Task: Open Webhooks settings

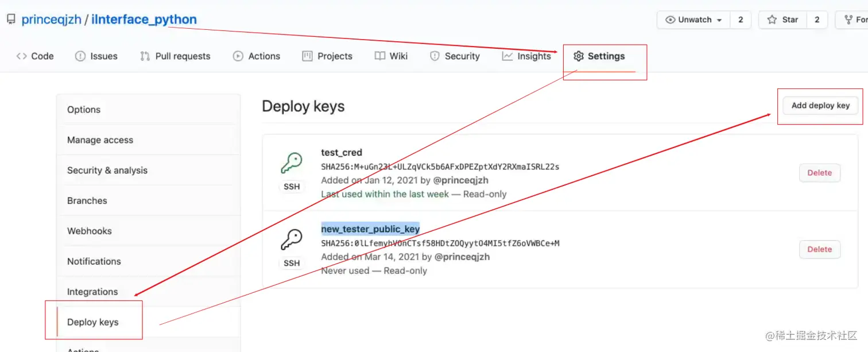Action: (x=148, y=231)
